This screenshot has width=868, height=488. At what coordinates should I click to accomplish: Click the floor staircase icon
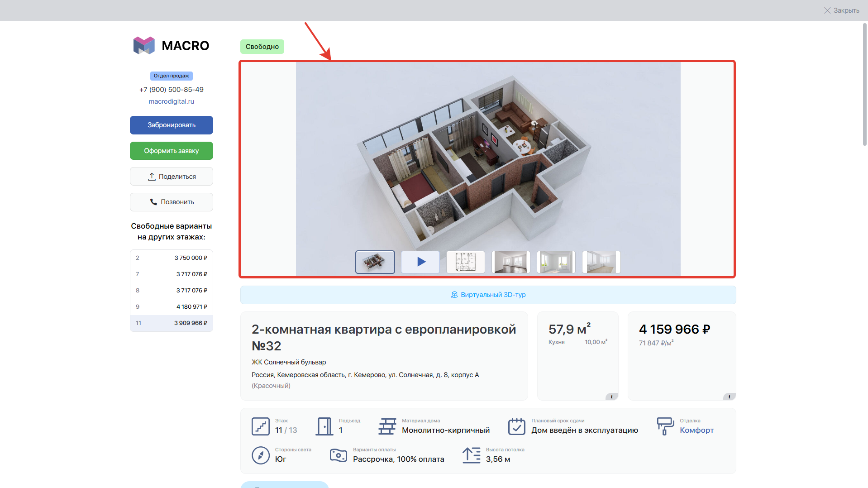pyautogui.click(x=261, y=426)
